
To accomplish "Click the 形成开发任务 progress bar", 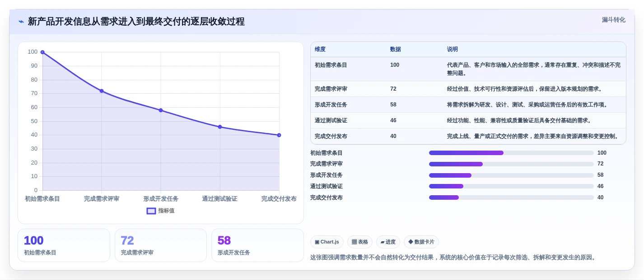I will [511, 175].
